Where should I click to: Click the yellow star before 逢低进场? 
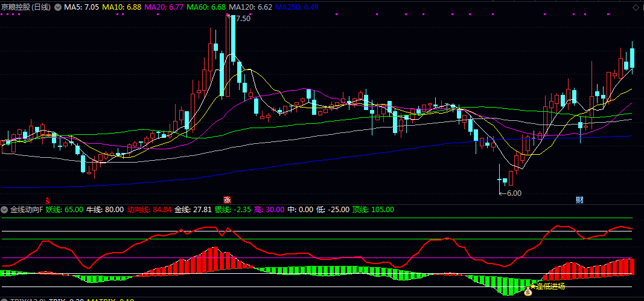[x=533, y=285]
